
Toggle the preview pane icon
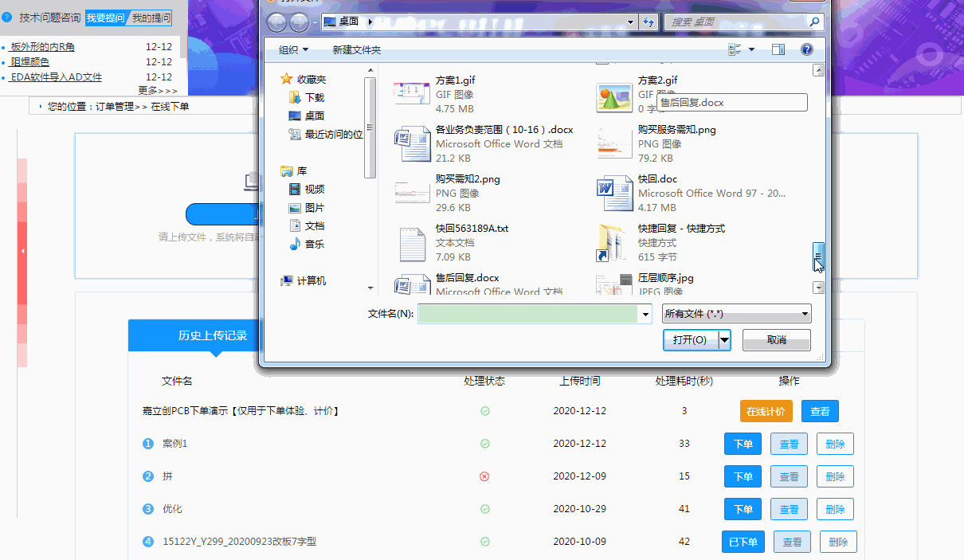[778, 49]
